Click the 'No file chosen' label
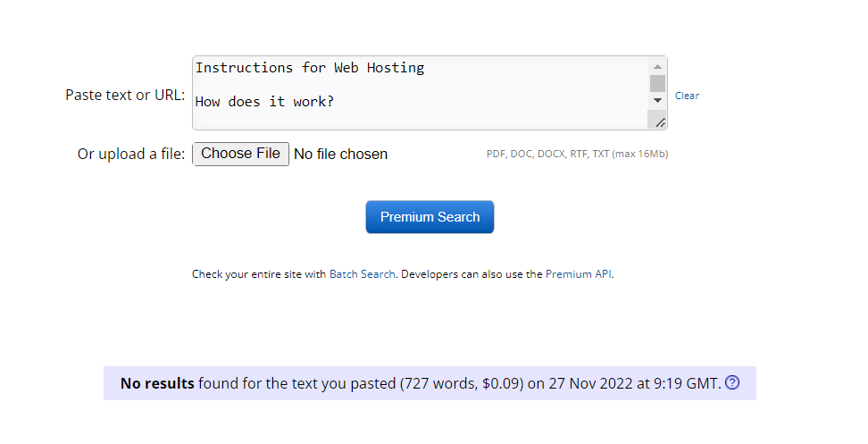Viewport: 868px width, 444px height. pyautogui.click(x=340, y=155)
